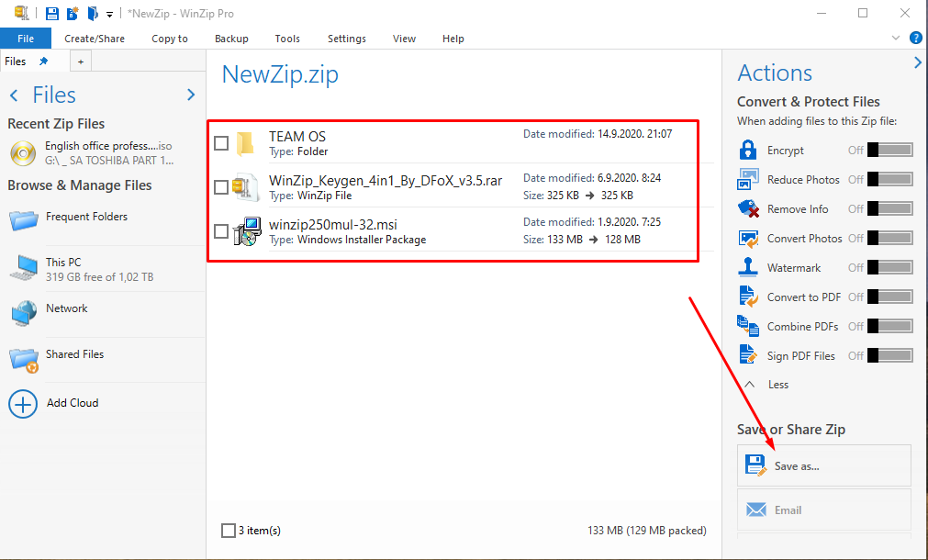Click the Combine PDFs icon

coord(748,326)
